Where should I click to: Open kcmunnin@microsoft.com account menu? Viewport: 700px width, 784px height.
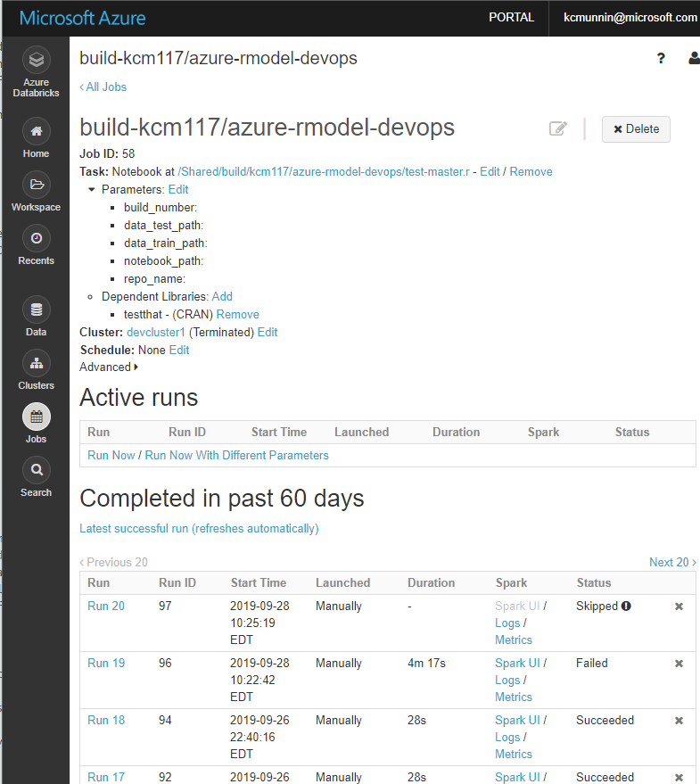click(x=630, y=18)
